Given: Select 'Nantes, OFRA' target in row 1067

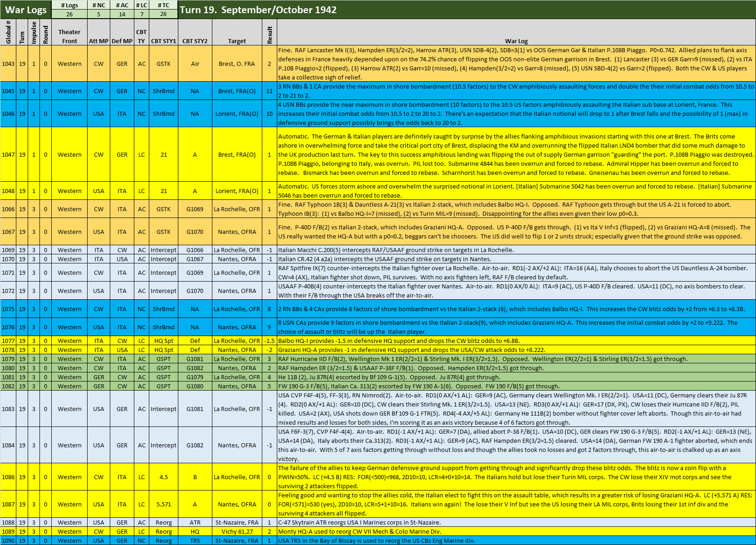Looking at the screenshot, I should (x=237, y=232).
